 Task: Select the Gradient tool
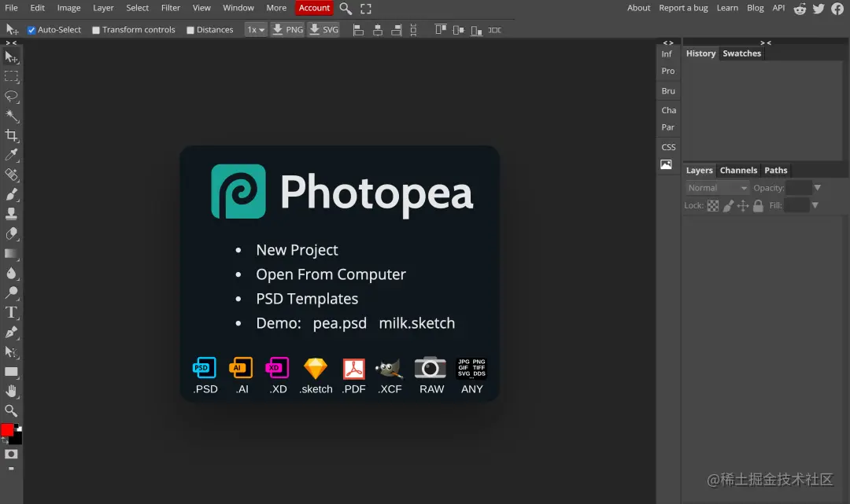coord(11,253)
